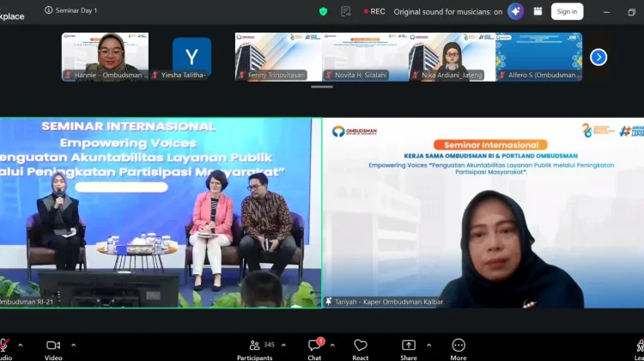Click the pin icon beside Tariyah name label
This screenshot has width=644, height=361.
point(329,302)
